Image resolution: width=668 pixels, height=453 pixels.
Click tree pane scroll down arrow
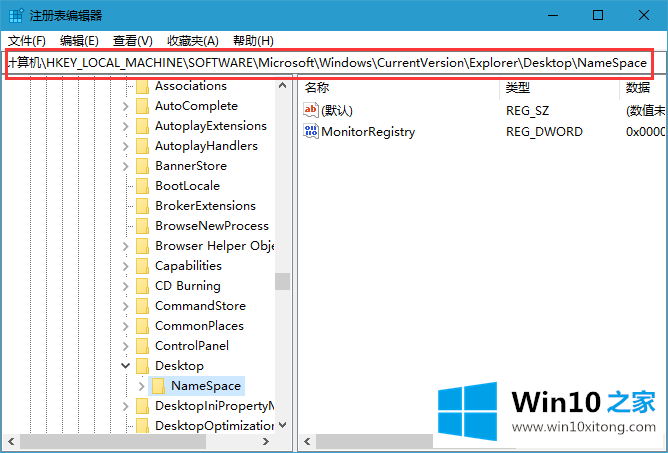(282, 425)
